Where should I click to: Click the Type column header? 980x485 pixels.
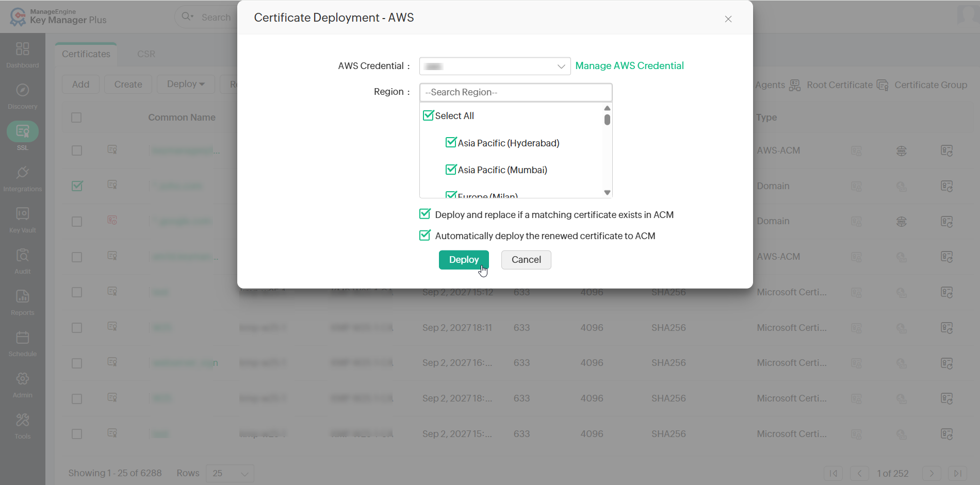coord(766,118)
